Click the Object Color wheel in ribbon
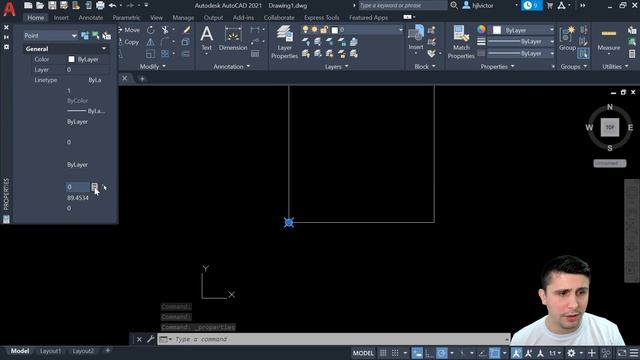The width and height of the screenshot is (640, 360). point(482,29)
